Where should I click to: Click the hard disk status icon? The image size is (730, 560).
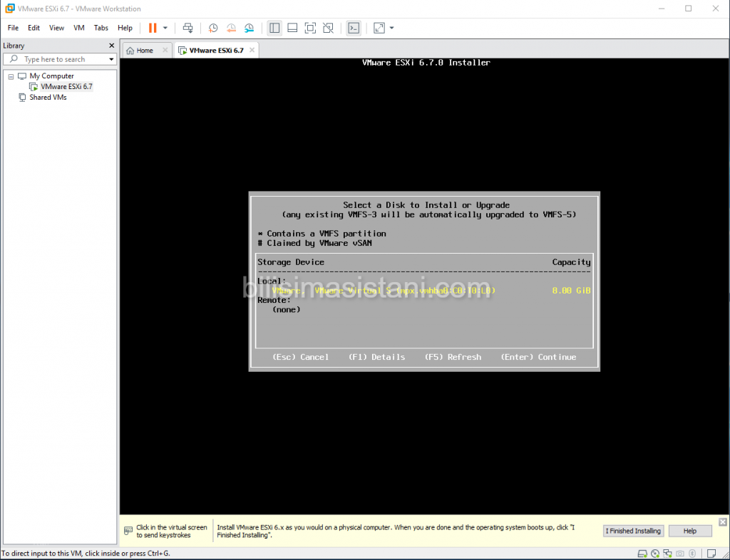tap(642, 554)
